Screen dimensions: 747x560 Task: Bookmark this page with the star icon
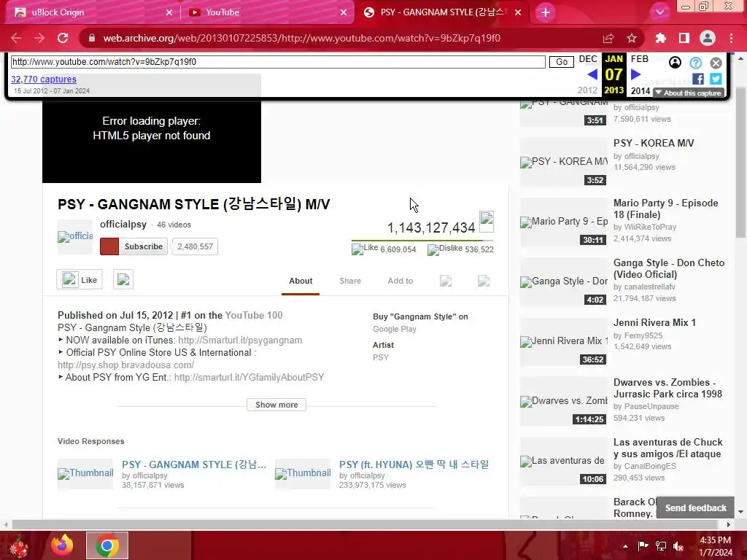[632, 38]
